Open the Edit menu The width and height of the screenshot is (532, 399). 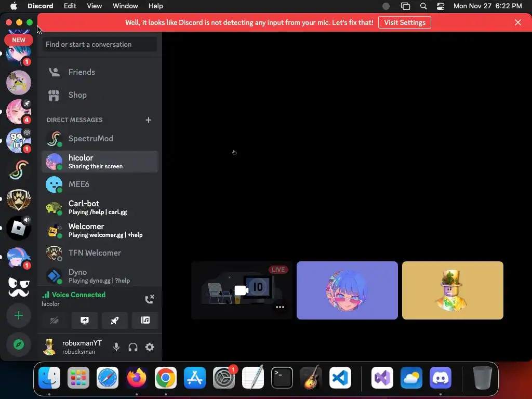(70, 6)
